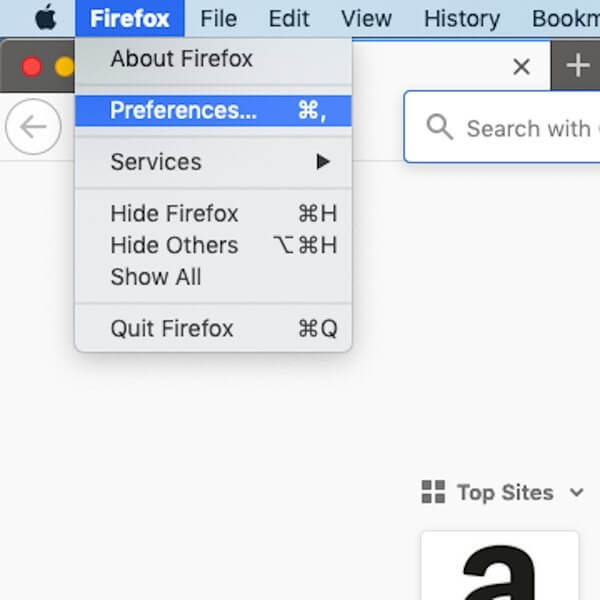Collapse the Top Sites section chevron
Image resolution: width=600 pixels, height=600 pixels.
[x=576, y=492]
